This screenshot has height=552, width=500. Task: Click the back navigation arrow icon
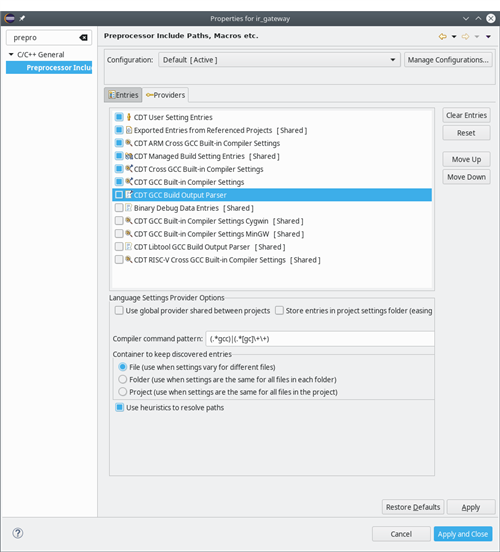pos(443,36)
